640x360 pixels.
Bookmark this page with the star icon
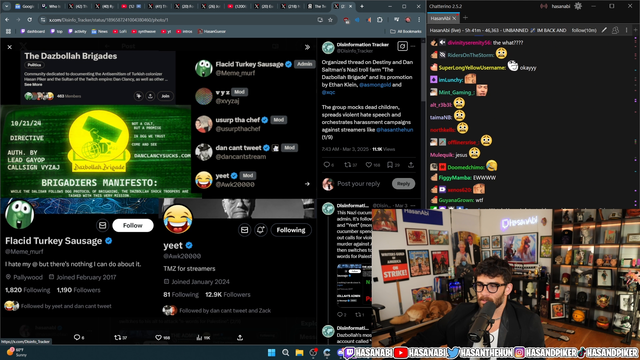pyautogui.click(x=330, y=20)
